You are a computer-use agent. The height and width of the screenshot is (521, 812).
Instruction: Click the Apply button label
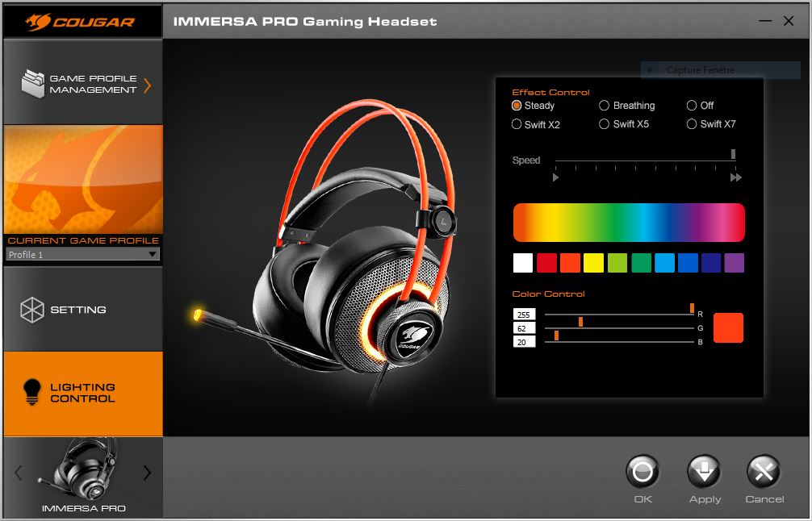705,499
